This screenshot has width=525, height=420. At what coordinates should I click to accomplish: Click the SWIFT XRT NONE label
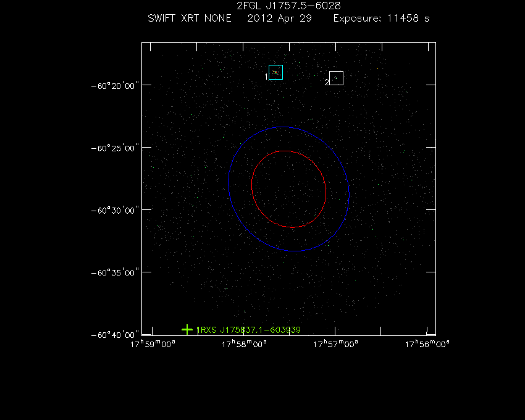pos(190,19)
